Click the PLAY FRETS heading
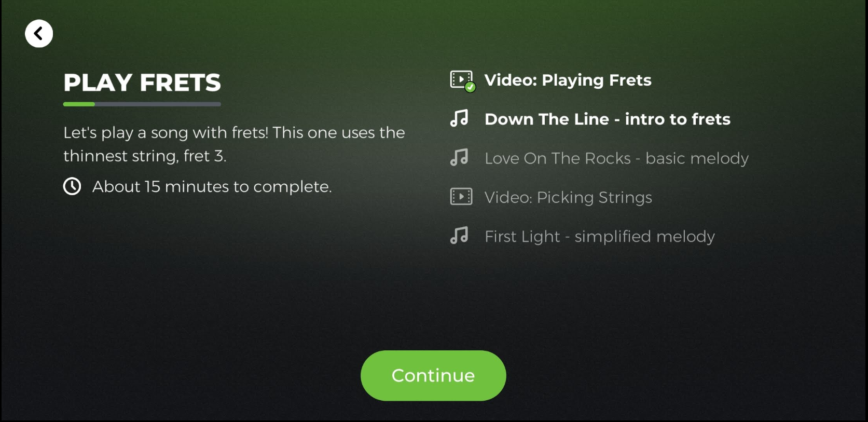This screenshot has height=422, width=868. [142, 83]
